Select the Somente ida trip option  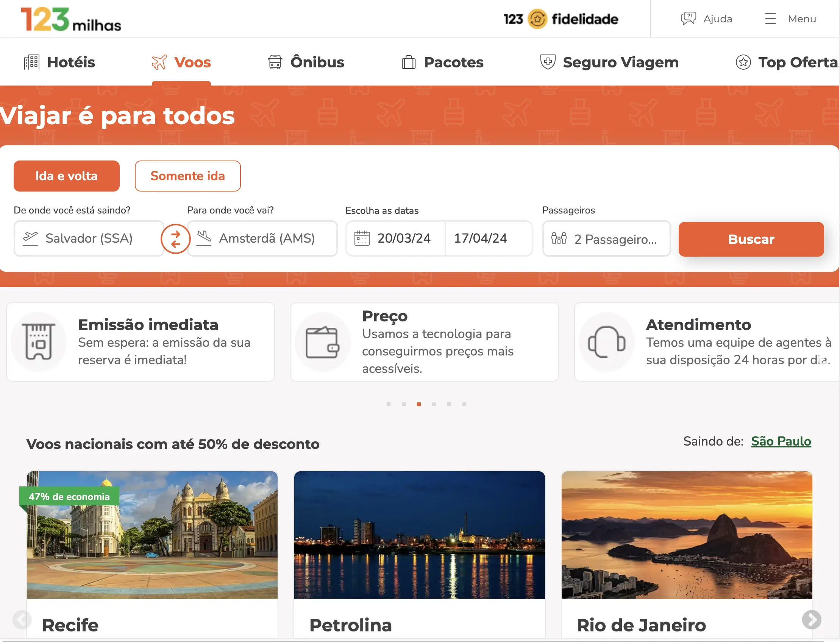coord(188,176)
